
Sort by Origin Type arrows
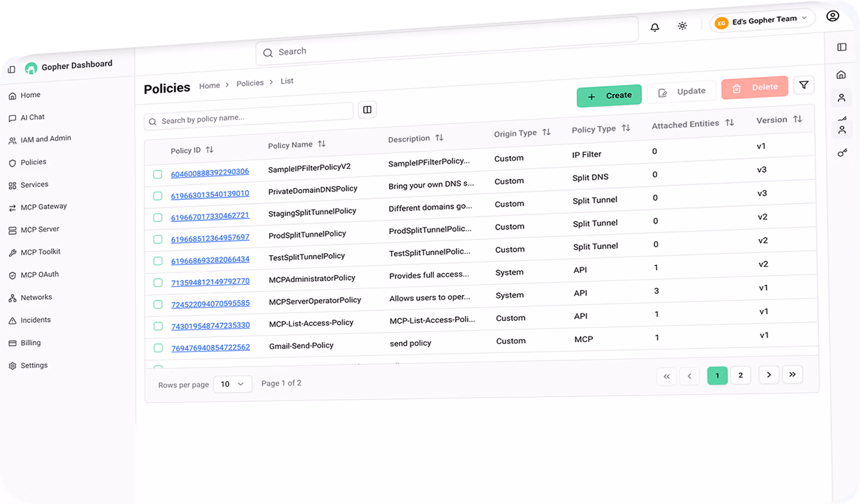tap(546, 132)
